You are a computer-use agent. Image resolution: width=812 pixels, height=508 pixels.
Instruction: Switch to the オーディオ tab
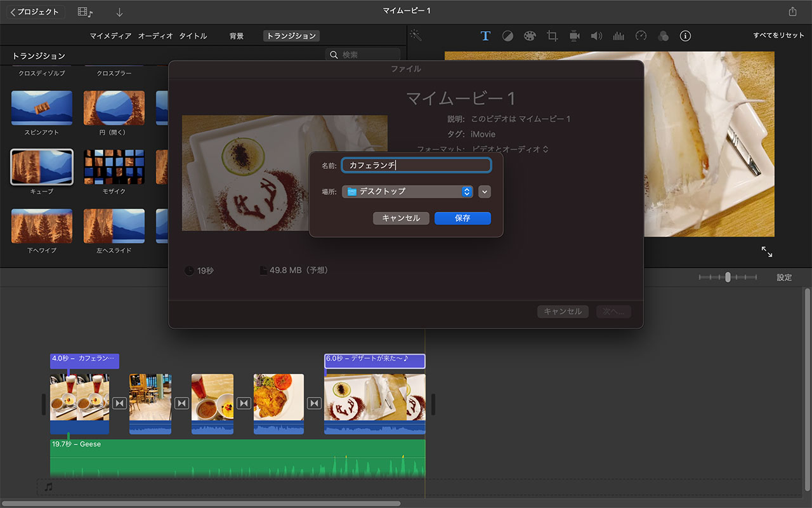click(155, 36)
